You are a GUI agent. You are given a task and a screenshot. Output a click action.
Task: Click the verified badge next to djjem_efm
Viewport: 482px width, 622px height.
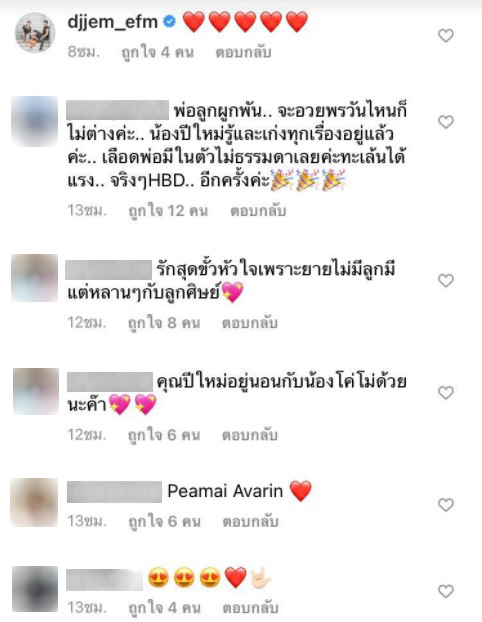point(169,21)
